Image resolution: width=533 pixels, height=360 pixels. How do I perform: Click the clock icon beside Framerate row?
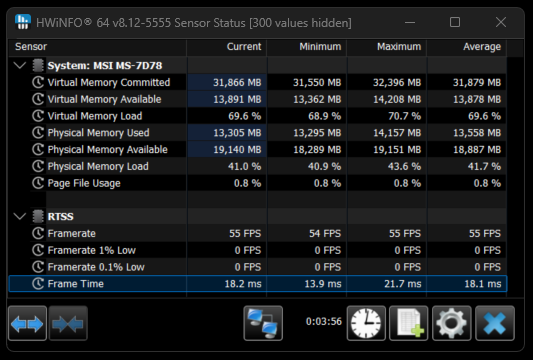(38, 234)
